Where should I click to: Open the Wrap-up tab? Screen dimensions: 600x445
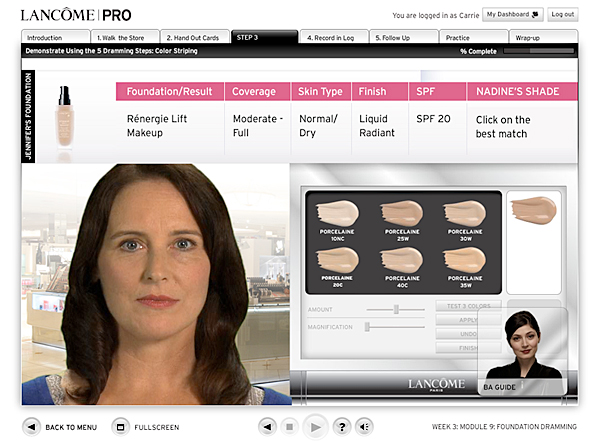click(543, 37)
